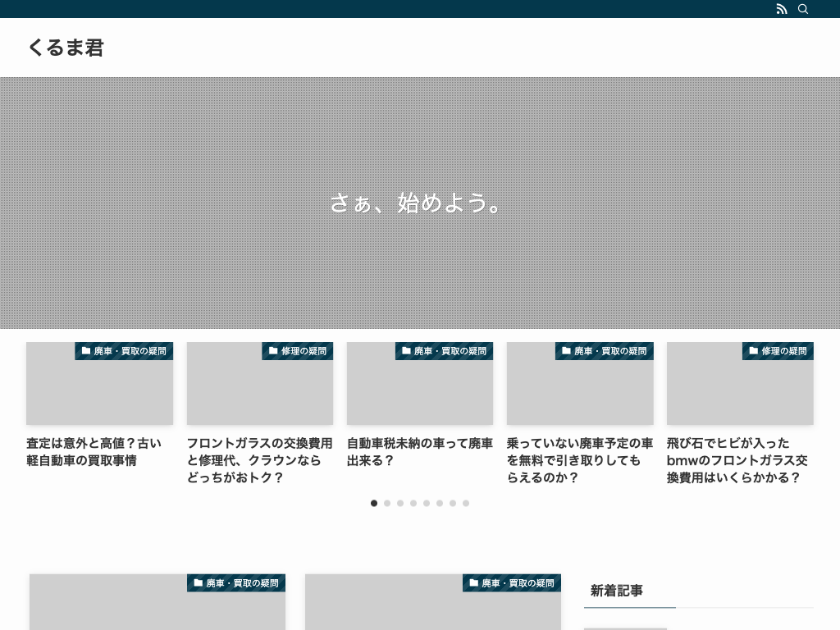Click 廃車・買取の疑問 tag on fourth carousel card
The image size is (840, 630).
pos(604,351)
